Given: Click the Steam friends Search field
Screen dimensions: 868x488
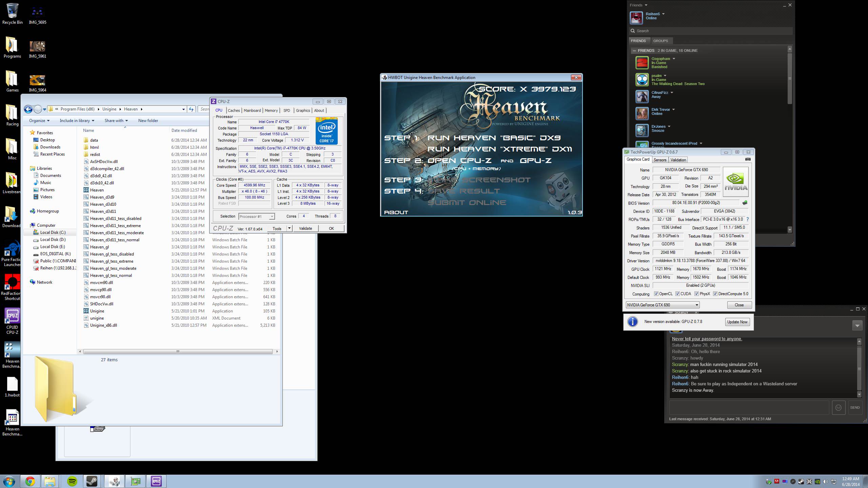Looking at the screenshot, I should click(x=711, y=31).
